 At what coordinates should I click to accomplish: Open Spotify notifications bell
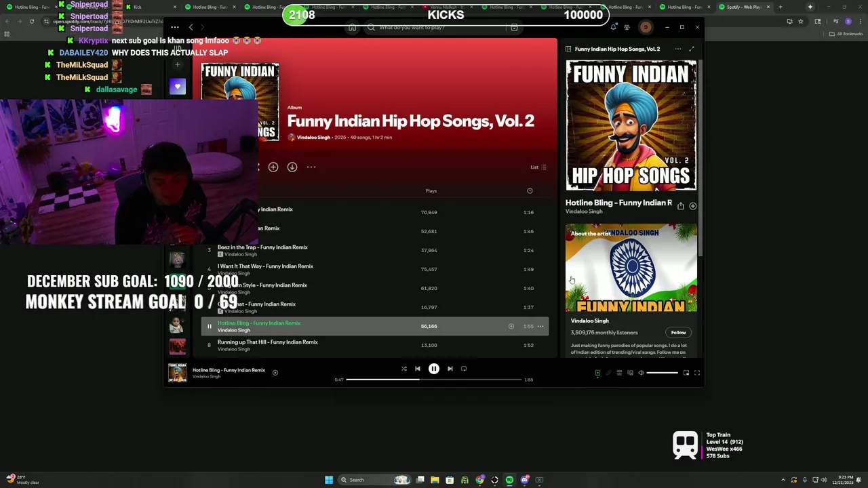click(613, 28)
